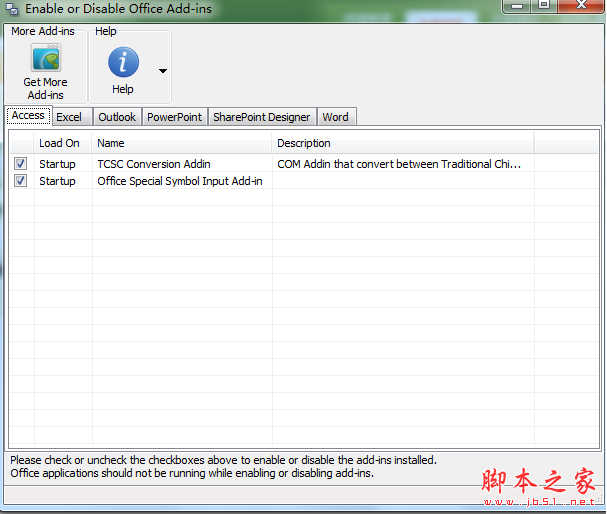607x514 pixels.
Task: Click the app icon in title bar
Action: click(x=11, y=9)
